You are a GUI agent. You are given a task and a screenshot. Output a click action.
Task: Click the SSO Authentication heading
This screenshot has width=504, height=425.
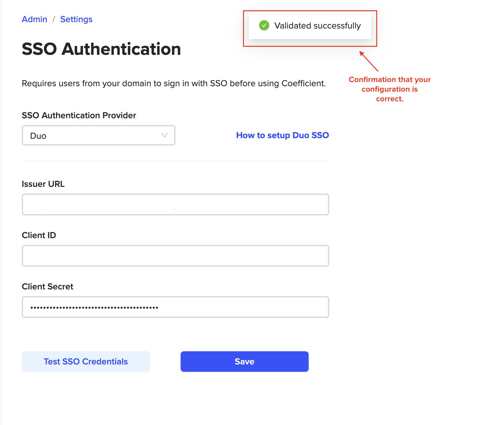click(x=101, y=49)
